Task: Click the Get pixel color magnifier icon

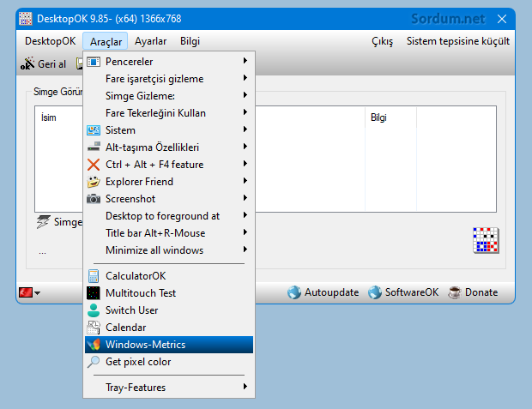Action: pyautogui.click(x=94, y=362)
